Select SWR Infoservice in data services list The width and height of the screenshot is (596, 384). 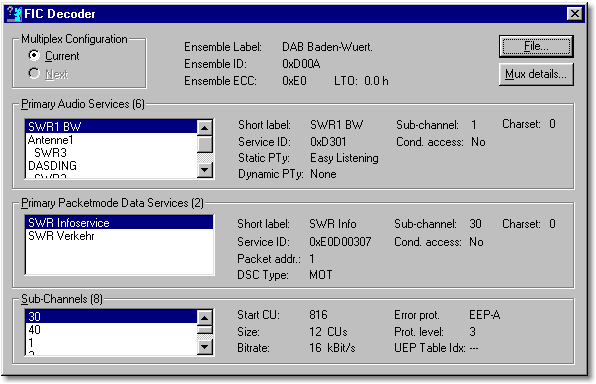119,223
